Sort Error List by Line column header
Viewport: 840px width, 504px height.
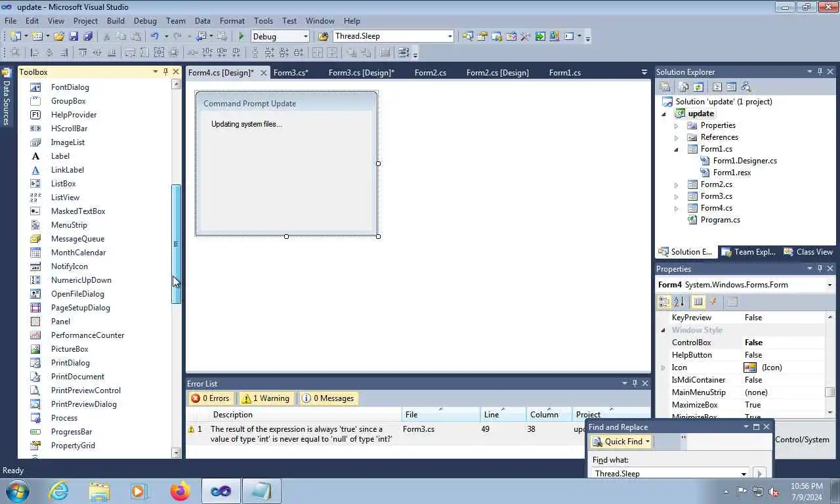pyautogui.click(x=503, y=415)
